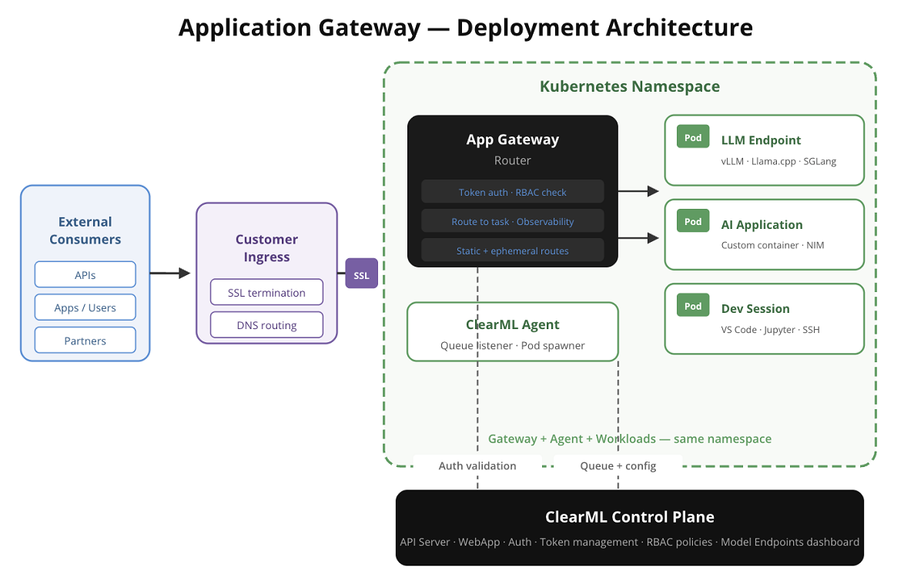The image size is (924, 588).
Task: Click the Pod badge beside LLM Endpoint
Action: [x=693, y=137]
